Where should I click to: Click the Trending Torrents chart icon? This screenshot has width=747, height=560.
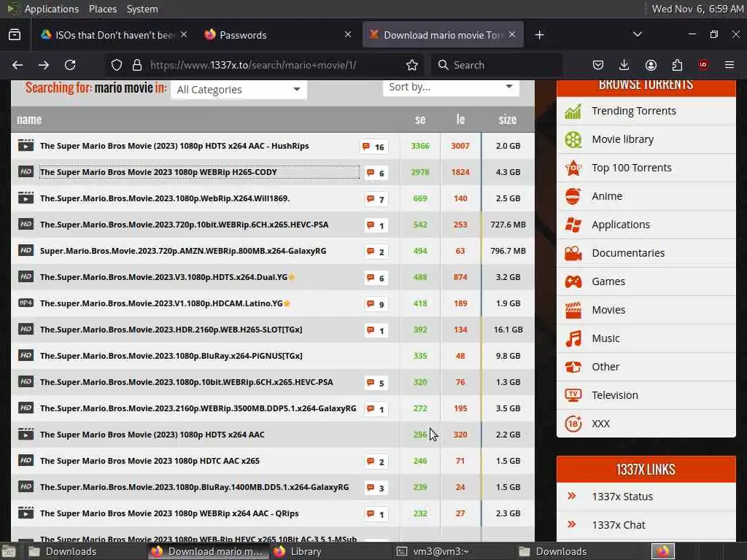click(573, 111)
